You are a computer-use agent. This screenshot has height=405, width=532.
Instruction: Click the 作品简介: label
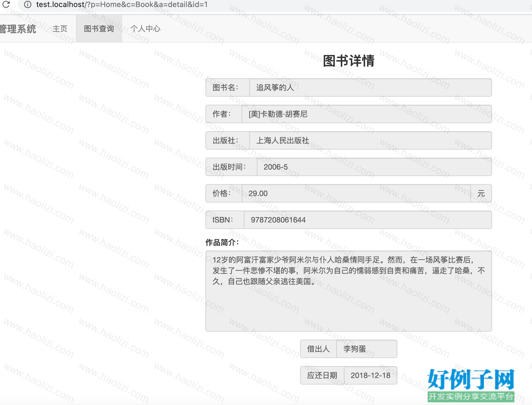(222, 242)
